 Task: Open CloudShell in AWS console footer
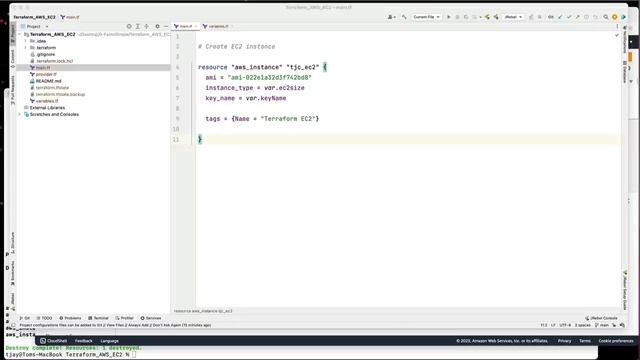[x=53, y=341]
